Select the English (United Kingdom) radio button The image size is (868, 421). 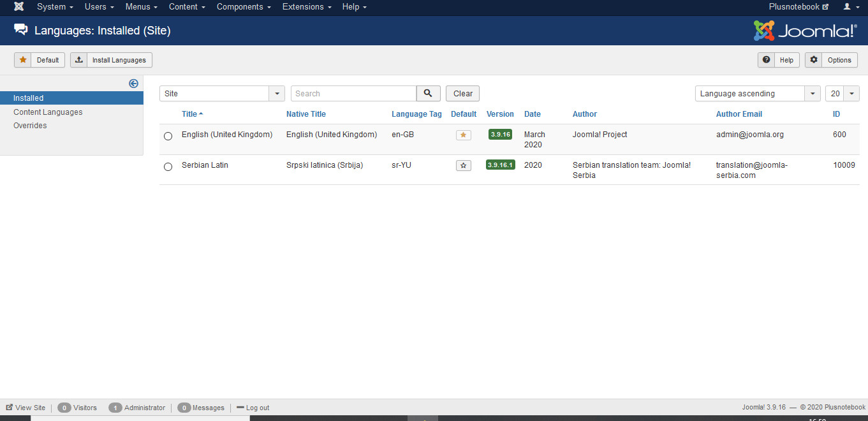[168, 136]
